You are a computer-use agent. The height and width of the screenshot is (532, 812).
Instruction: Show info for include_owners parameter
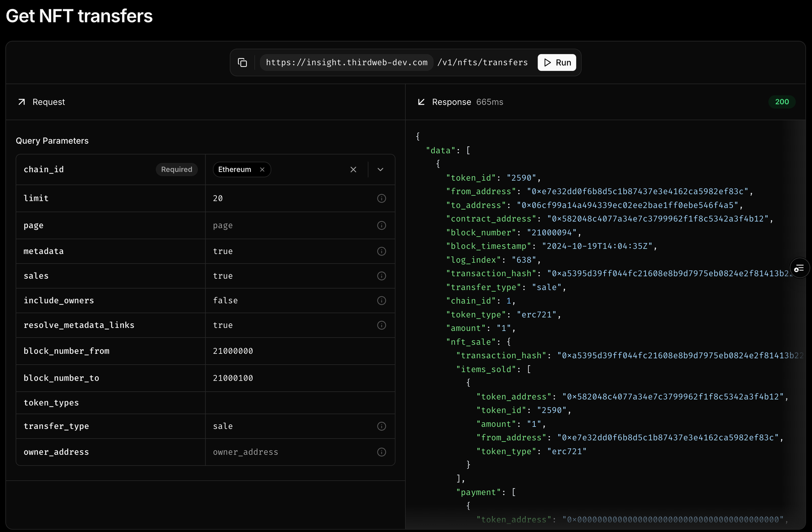381,301
